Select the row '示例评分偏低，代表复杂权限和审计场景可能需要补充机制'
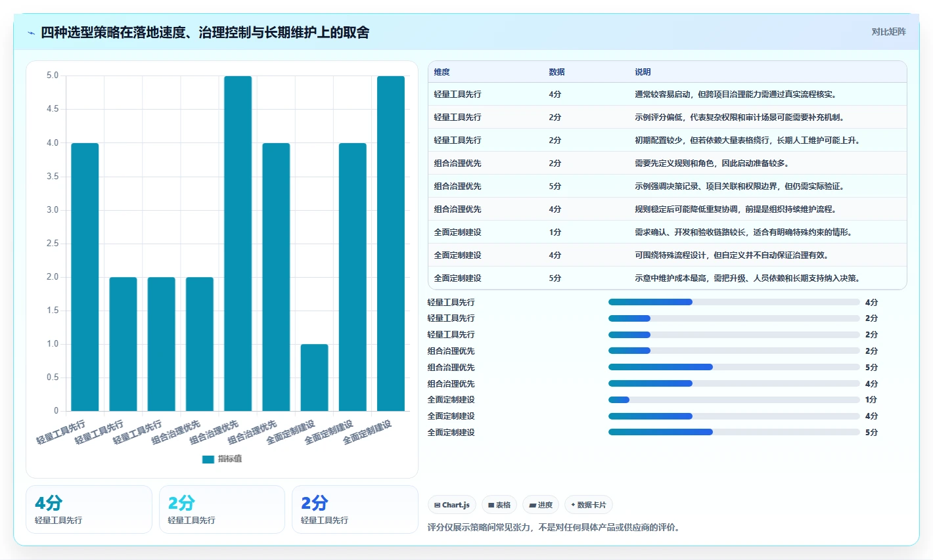The height and width of the screenshot is (560, 933). 668,117
